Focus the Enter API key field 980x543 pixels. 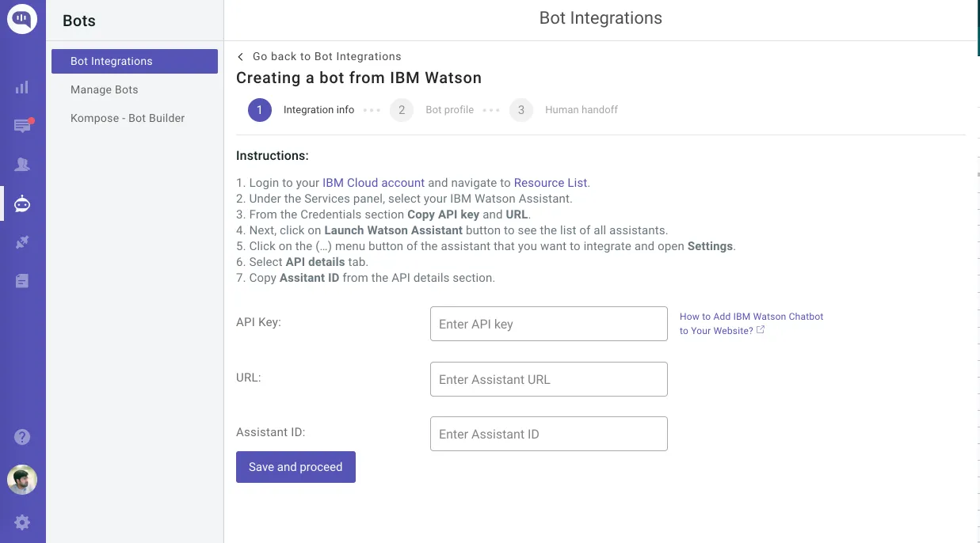pos(548,325)
